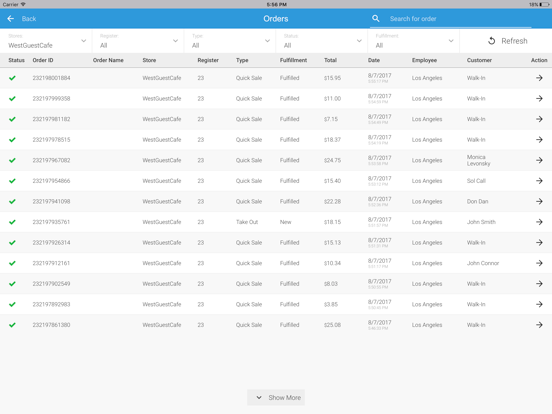
Task: Click status checkmark of order 232197912161
Action: (12, 263)
